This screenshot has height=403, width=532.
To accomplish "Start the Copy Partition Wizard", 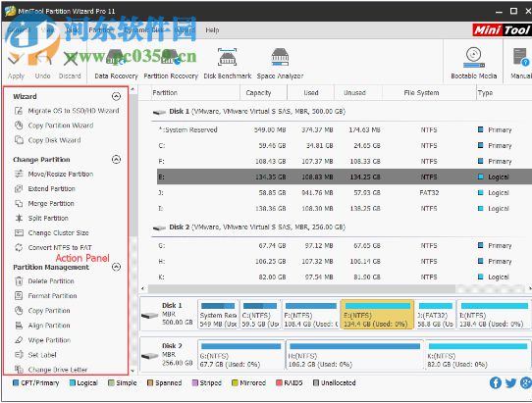I will 61,126.
